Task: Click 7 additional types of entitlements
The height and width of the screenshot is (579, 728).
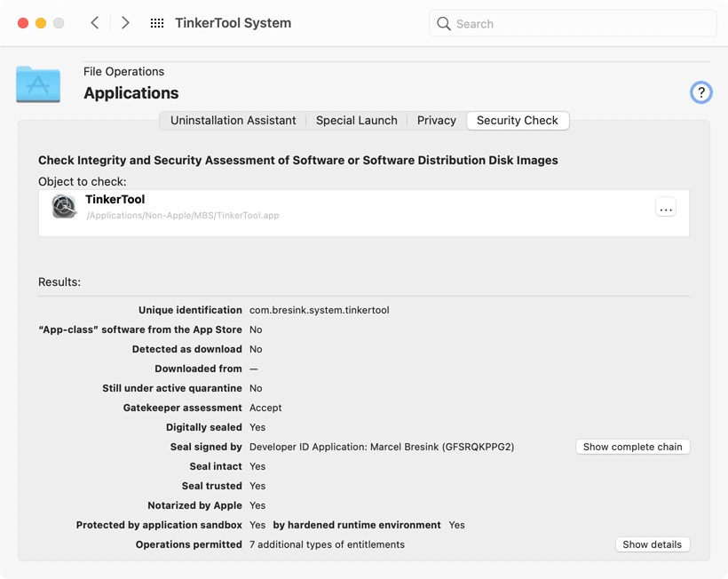Action: [x=327, y=544]
